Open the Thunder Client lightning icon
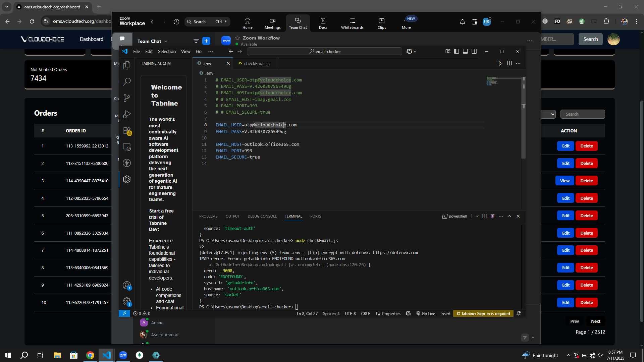This screenshot has width=644, height=362. click(127, 163)
